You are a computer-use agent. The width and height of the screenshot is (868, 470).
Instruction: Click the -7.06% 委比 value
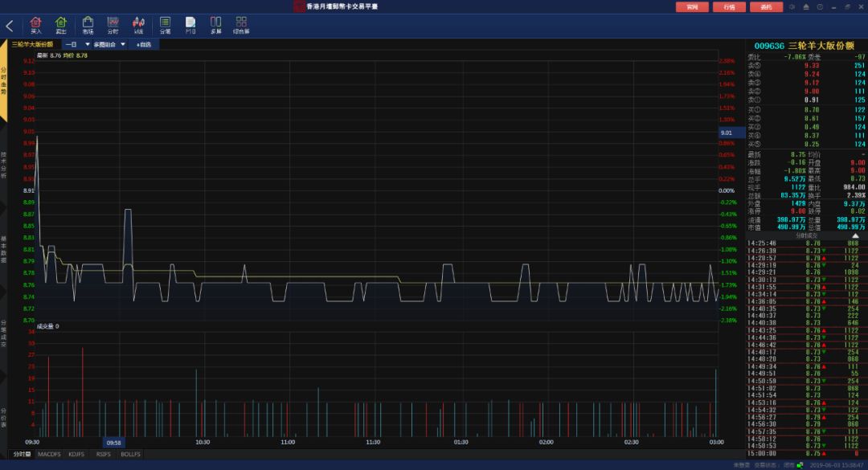pos(794,57)
